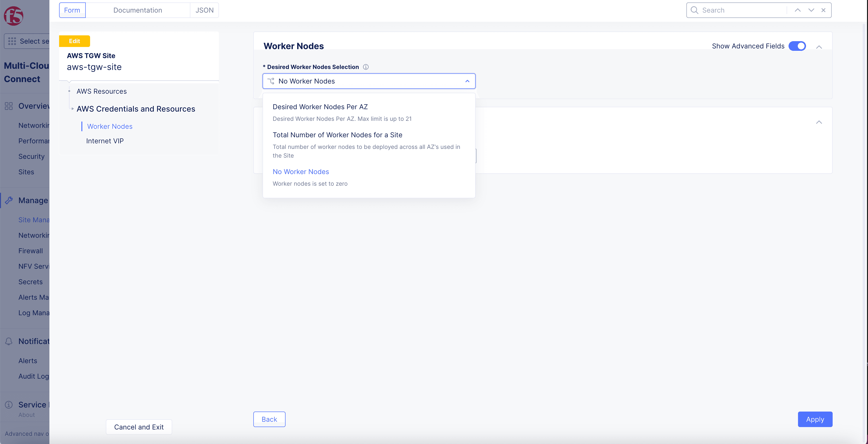Click the Worker Nodes section heading
The image size is (868, 444).
coord(294,46)
